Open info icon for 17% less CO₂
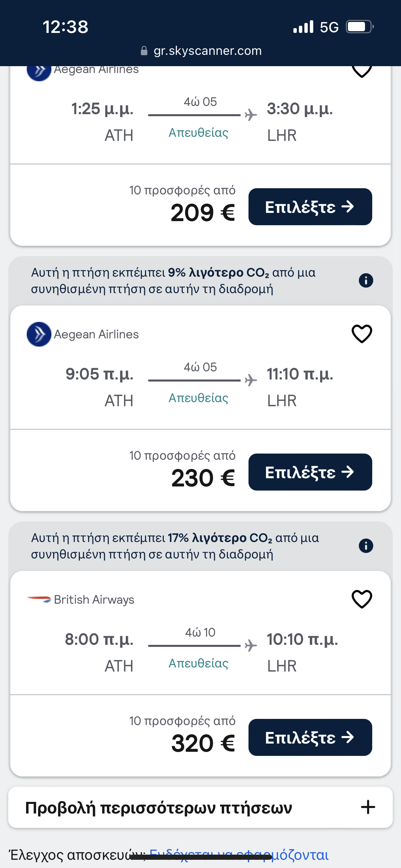The image size is (401, 868). pos(366,546)
